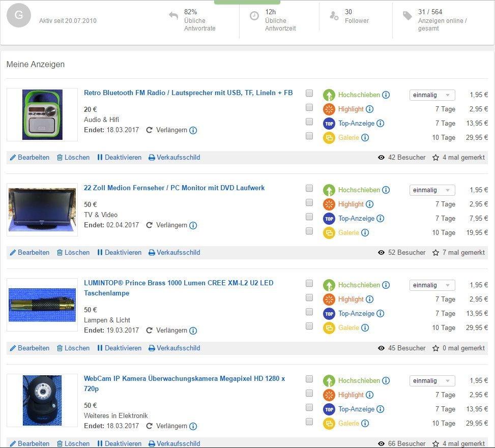Enable Hochschieben checkbox for Retro Bluetooth Radio
The width and height of the screenshot is (495, 448).
(309, 93)
